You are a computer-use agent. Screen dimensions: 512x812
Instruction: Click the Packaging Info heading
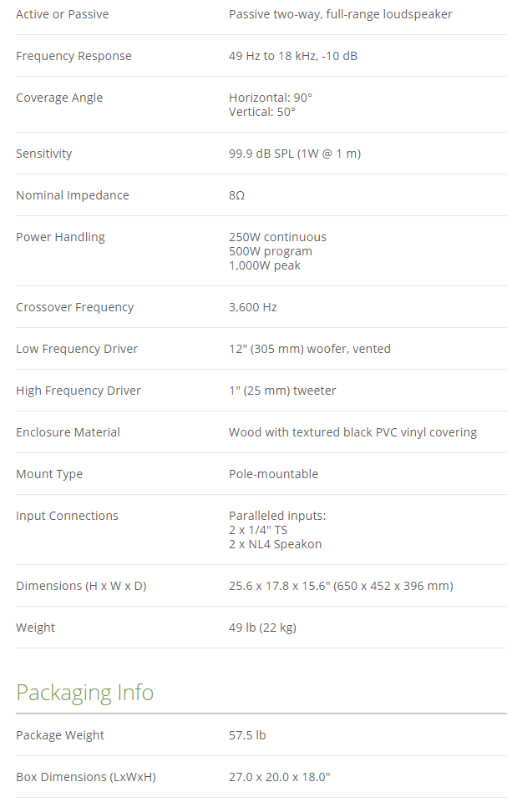coord(84,693)
